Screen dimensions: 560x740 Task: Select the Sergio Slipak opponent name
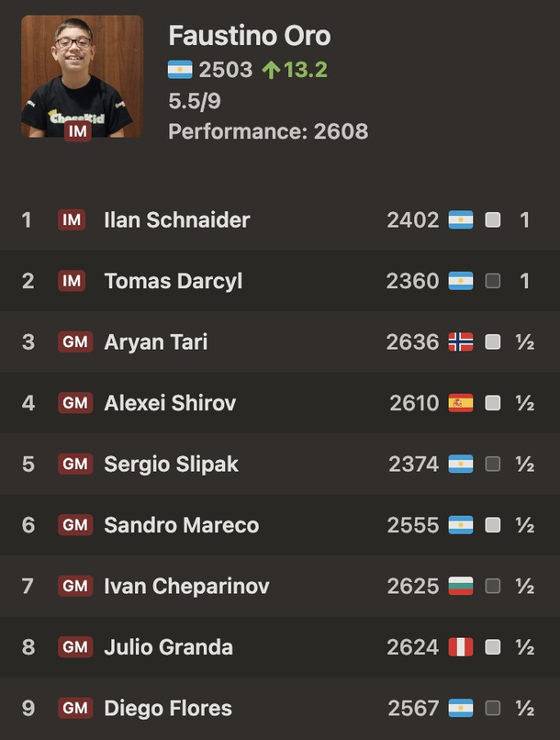171,464
